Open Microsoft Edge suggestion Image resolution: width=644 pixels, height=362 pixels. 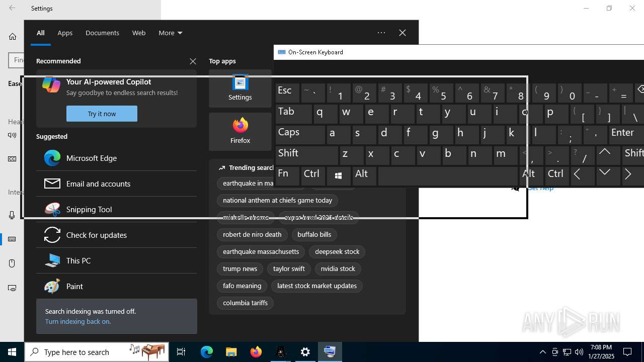(x=116, y=158)
